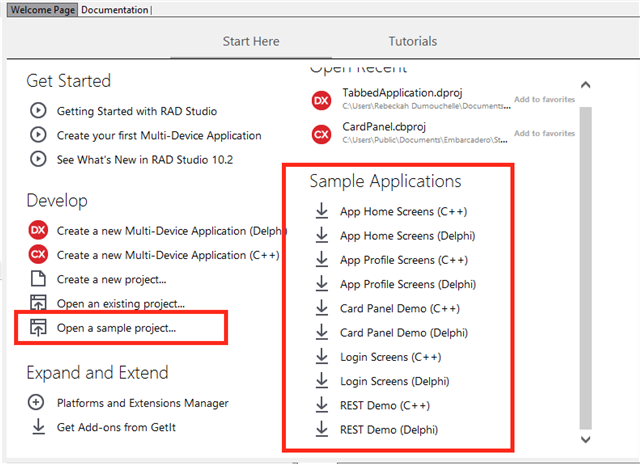The height and width of the screenshot is (464, 640).
Task: Download App Profile Screens (Delphi) sample
Action: (x=408, y=284)
